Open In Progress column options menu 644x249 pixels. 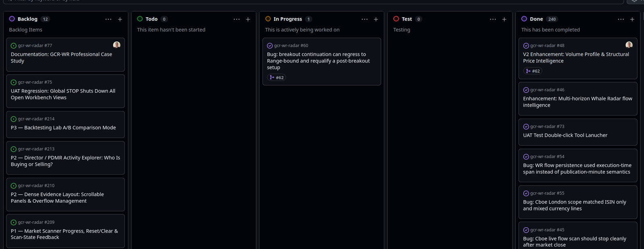pyautogui.click(x=364, y=19)
